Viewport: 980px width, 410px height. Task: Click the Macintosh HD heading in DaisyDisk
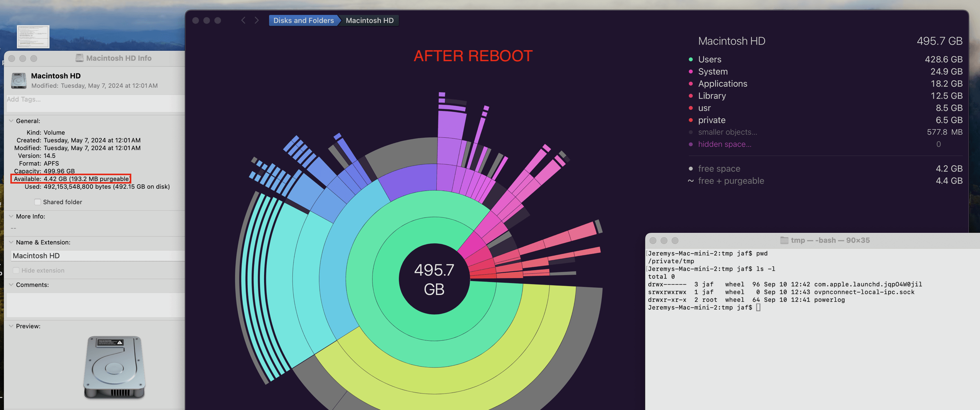click(x=732, y=41)
